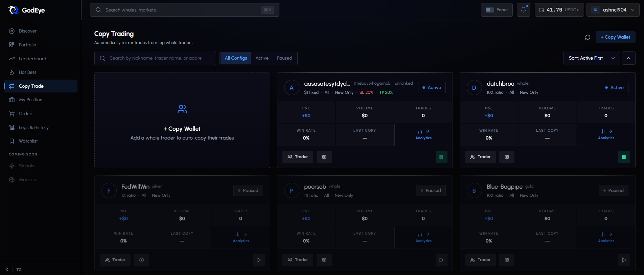Image resolution: width=644 pixels, height=275 pixels.
Task: Click the P avatar on poorsob card
Action: [292, 191]
